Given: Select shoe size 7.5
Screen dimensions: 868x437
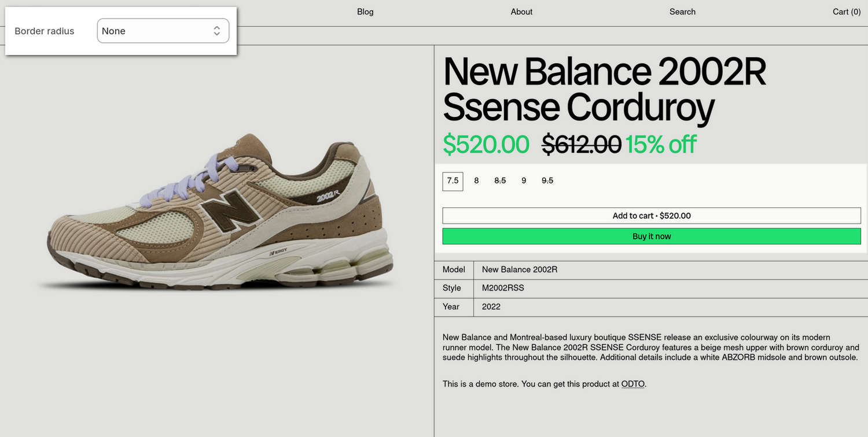Looking at the screenshot, I should pos(453,181).
